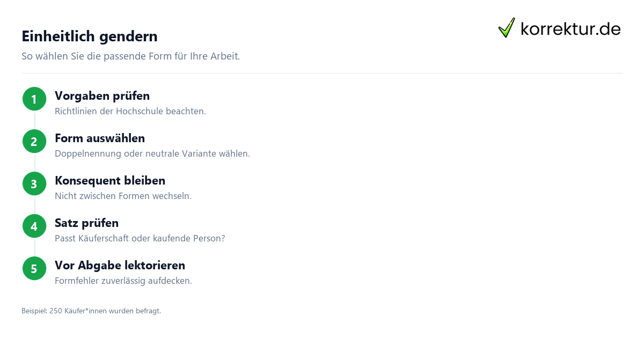This screenshot has height=338, width=644.
Task: Click the subtitle about passende Form
Action: point(130,56)
